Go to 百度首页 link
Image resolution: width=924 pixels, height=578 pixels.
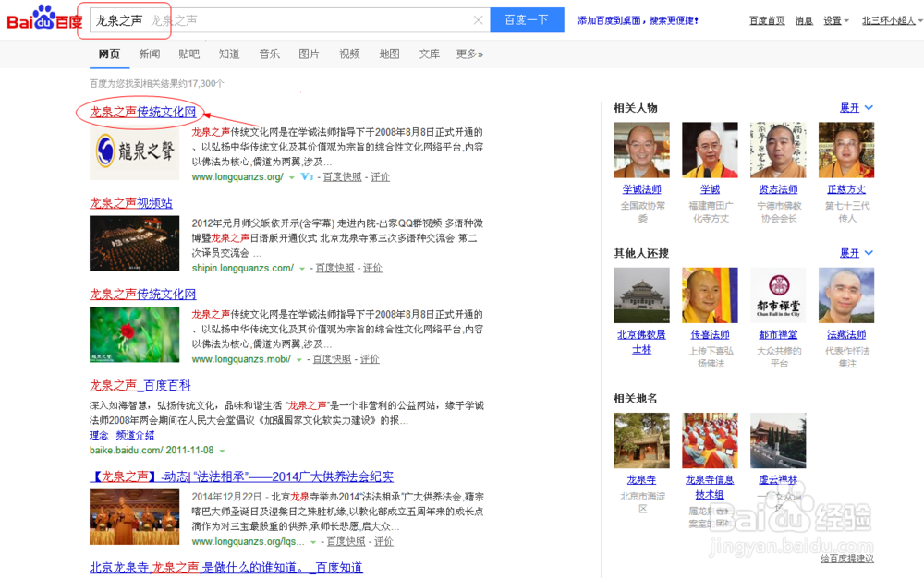767,20
